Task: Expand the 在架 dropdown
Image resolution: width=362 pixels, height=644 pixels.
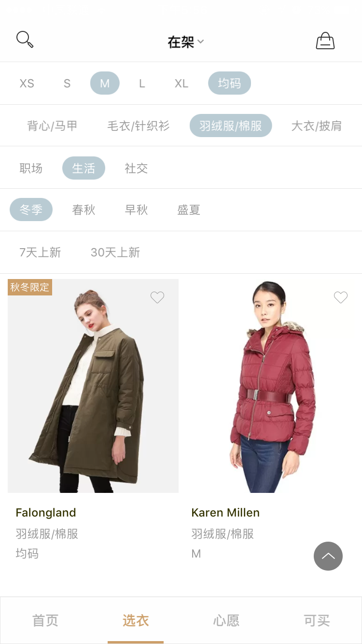Action: (x=186, y=42)
